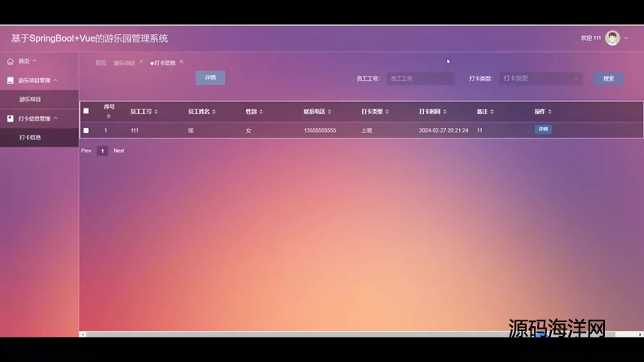Click the horizontal scrollbar at the bottom

click(326, 334)
